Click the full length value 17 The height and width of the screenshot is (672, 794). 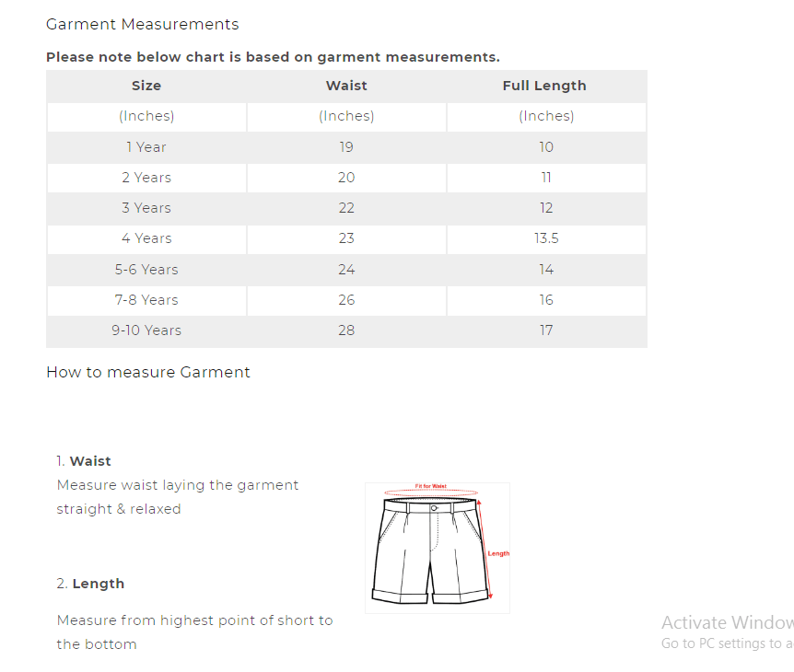click(546, 330)
